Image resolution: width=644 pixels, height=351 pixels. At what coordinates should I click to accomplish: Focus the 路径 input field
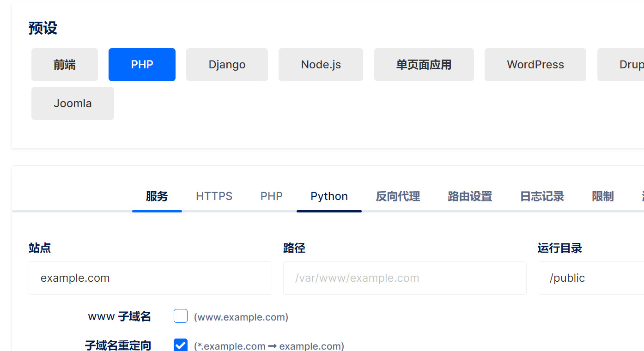tap(404, 278)
